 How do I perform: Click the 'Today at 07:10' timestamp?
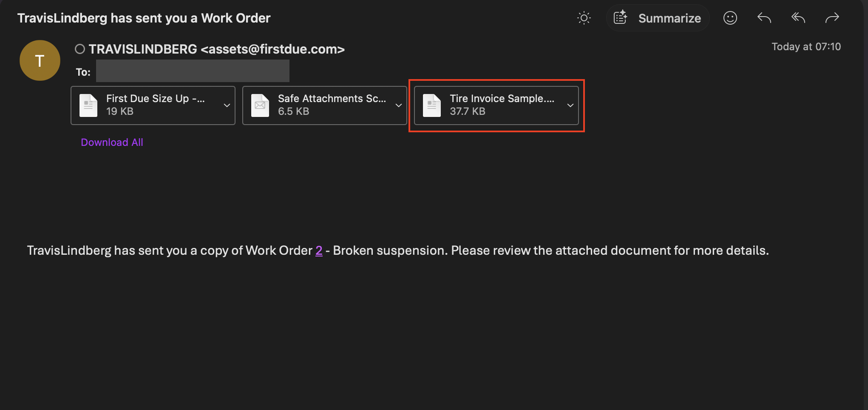point(806,46)
